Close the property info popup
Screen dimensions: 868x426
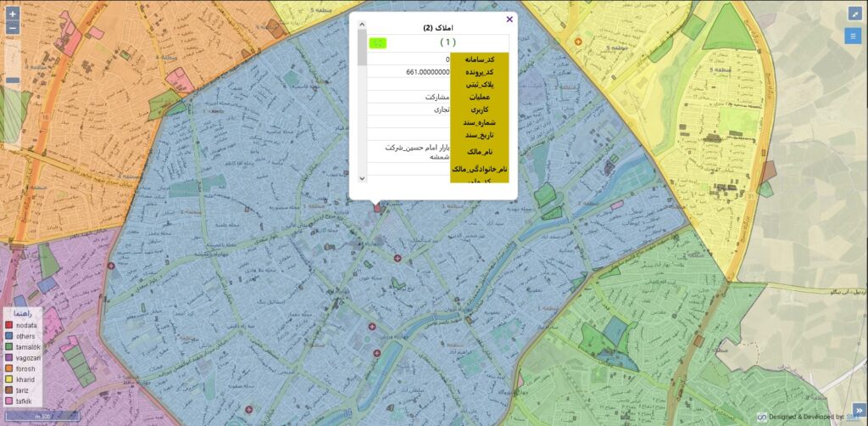pos(509,19)
